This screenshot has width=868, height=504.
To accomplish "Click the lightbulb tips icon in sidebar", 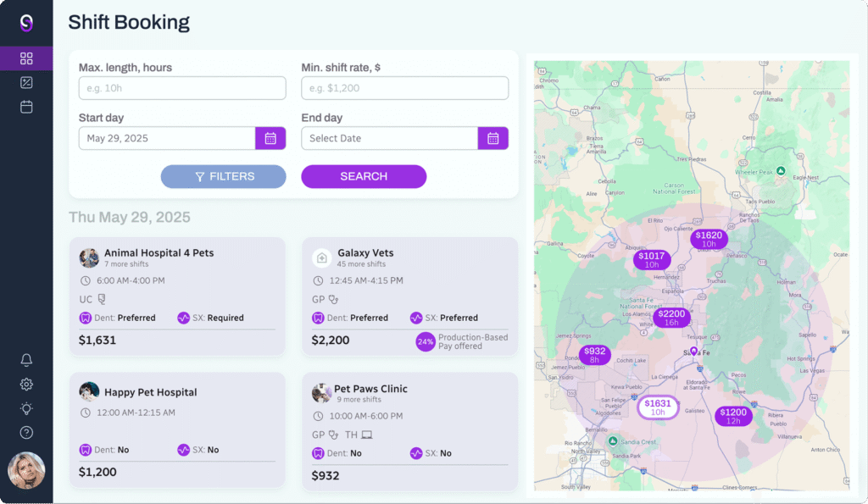I will [26, 408].
